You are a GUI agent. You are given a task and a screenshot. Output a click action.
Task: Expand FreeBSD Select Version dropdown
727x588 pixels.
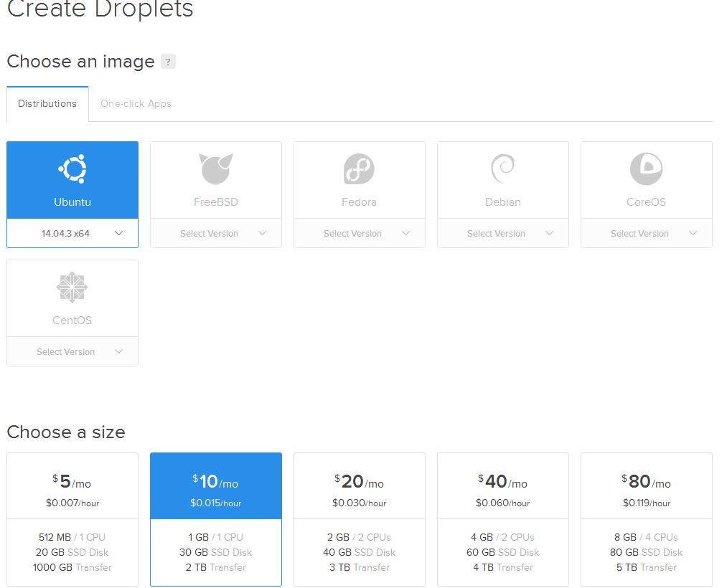click(x=216, y=233)
